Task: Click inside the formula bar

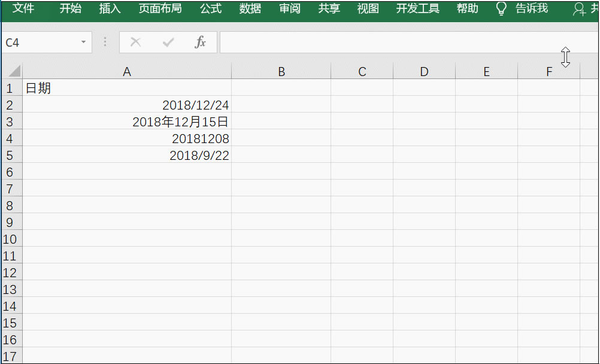Action: pos(359,42)
